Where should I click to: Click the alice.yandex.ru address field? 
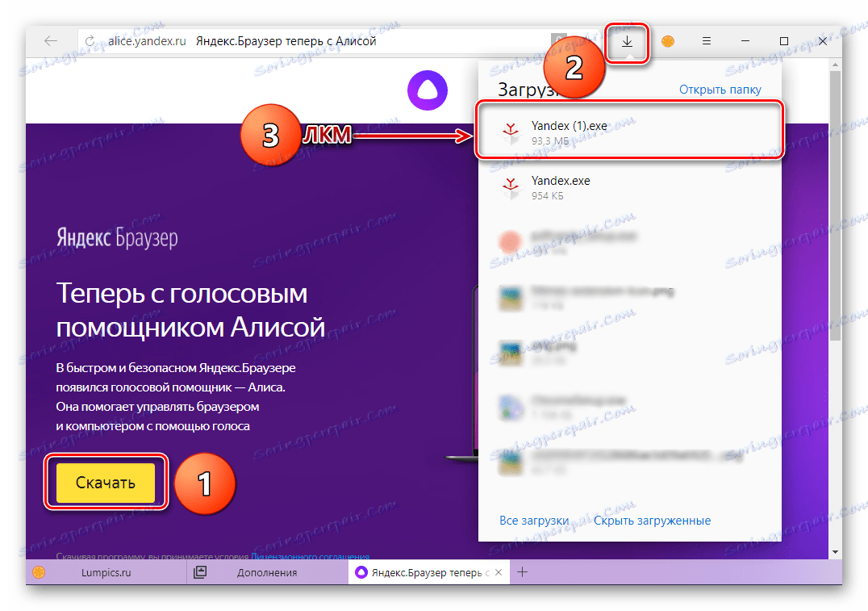pyautogui.click(x=147, y=41)
